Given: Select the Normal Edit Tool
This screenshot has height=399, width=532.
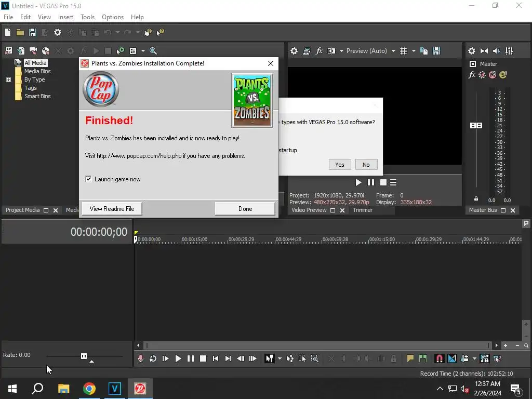Looking at the screenshot, I should [x=270, y=358].
